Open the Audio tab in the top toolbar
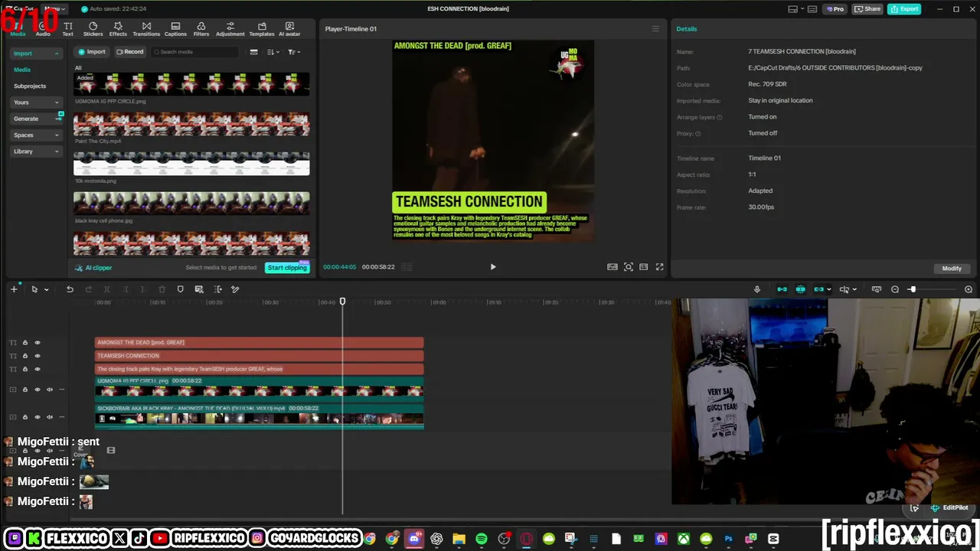This screenshot has width=980, height=551. (x=43, y=29)
